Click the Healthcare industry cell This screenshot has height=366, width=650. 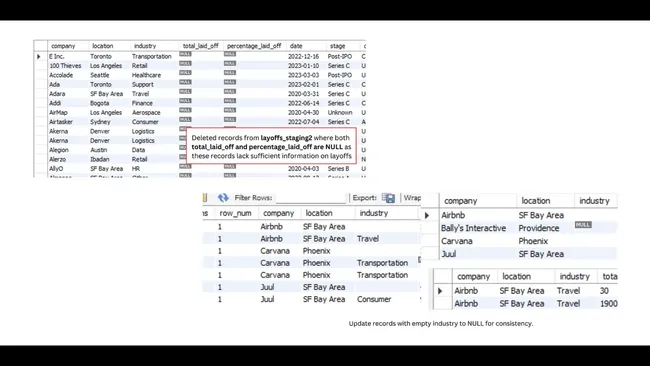coord(146,75)
